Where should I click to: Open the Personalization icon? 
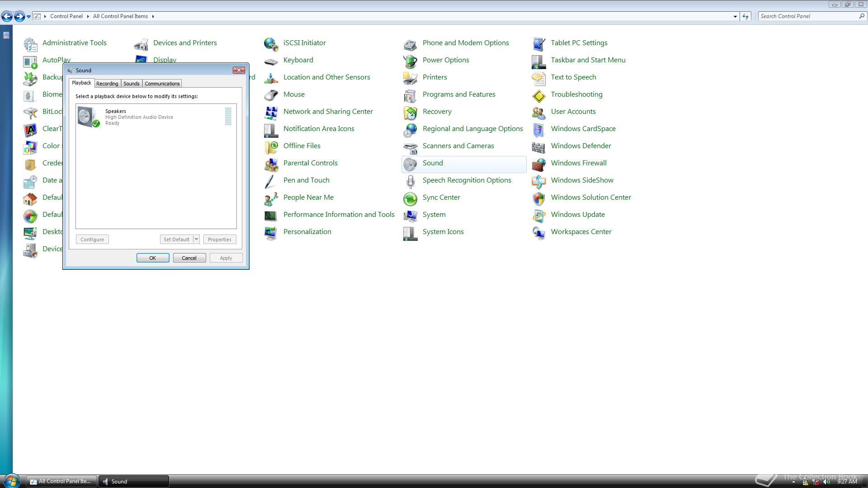point(271,233)
